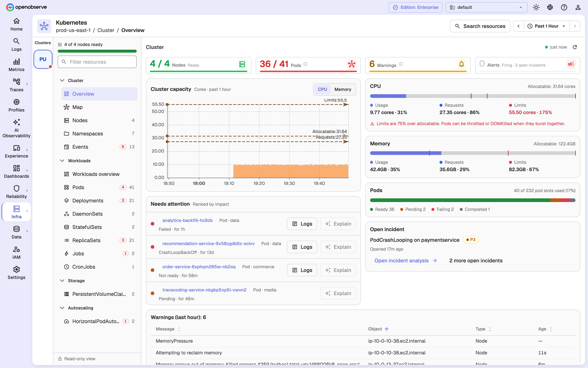View Logs for analytics-backfill-hc9zb
Viewport: 588px width, 368px height.
[302, 224]
